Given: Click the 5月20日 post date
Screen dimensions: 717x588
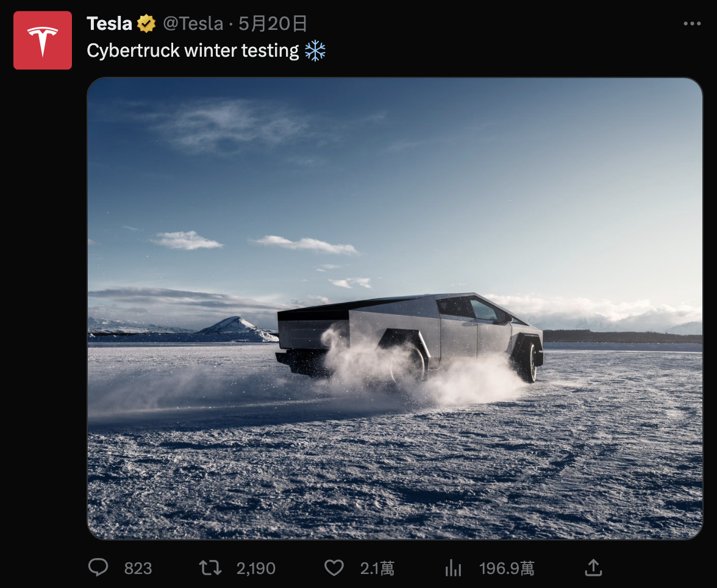Looking at the screenshot, I should click(273, 24).
